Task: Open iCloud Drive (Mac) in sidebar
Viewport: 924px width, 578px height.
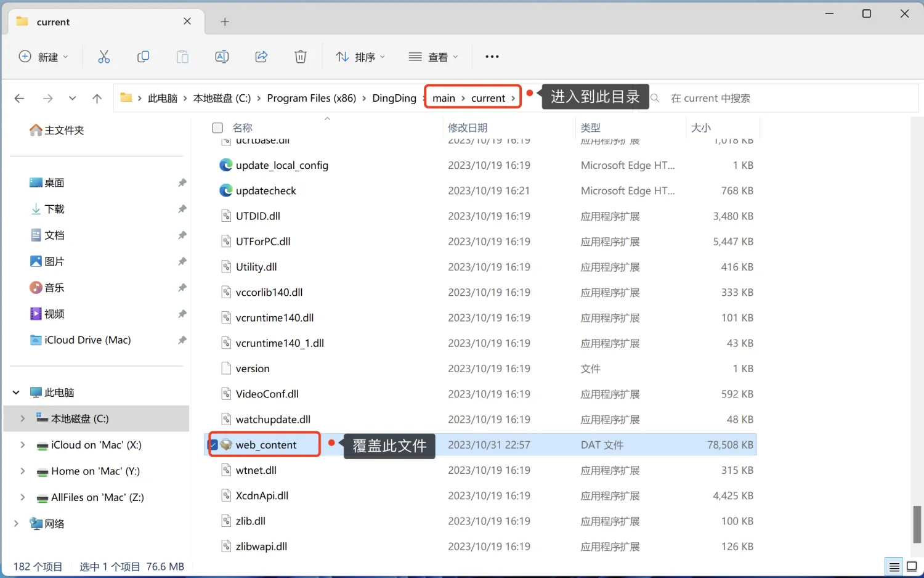Action: [80, 340]
